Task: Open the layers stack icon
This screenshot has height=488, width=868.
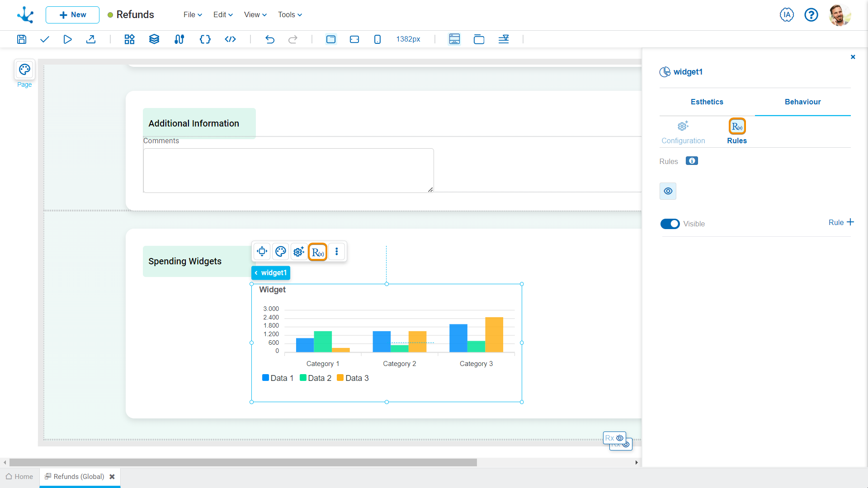Action: pyautogui.click(x=154, y=39)
